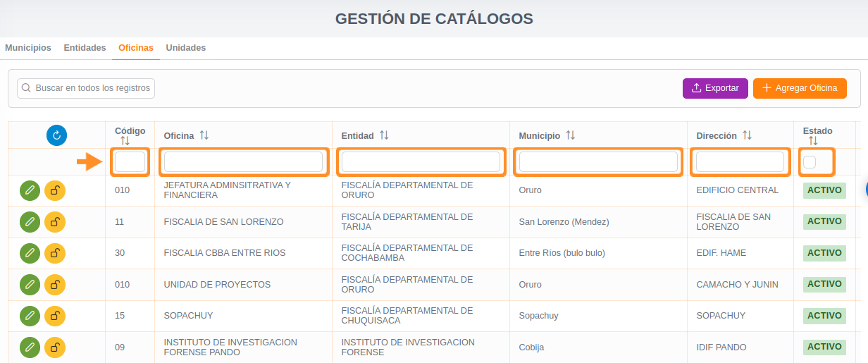The width and height of the screenshot is (868, 363).
Task: Click unlock icon for SOPACHUY row
Action: pos(55,316)
